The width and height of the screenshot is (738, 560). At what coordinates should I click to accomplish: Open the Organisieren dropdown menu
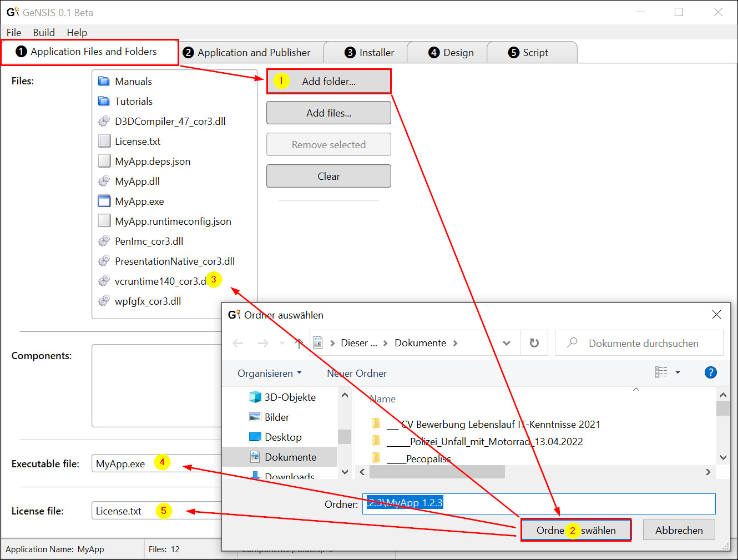(270, 374)
